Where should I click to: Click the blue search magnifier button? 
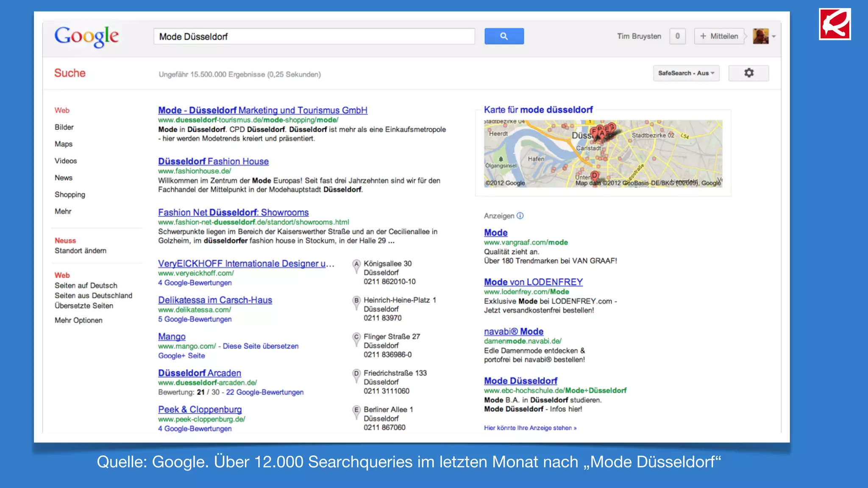[x=504, y=36]
